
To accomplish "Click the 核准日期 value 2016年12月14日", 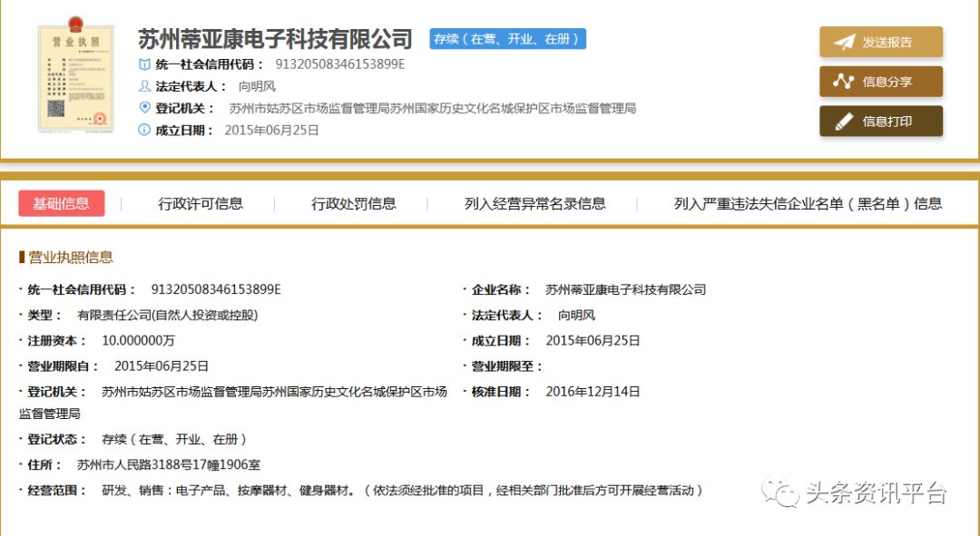I will click(593, 392).
